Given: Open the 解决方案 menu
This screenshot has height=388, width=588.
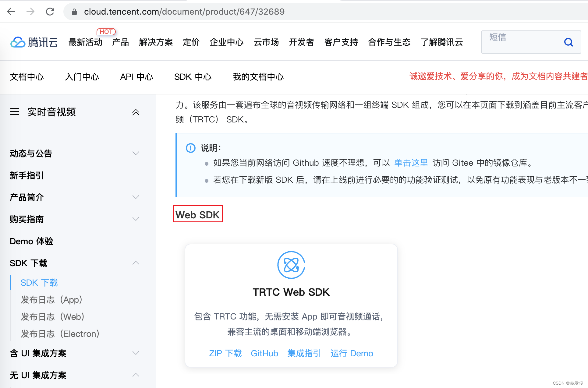Looking at the screenshot, I should point(156,42).
